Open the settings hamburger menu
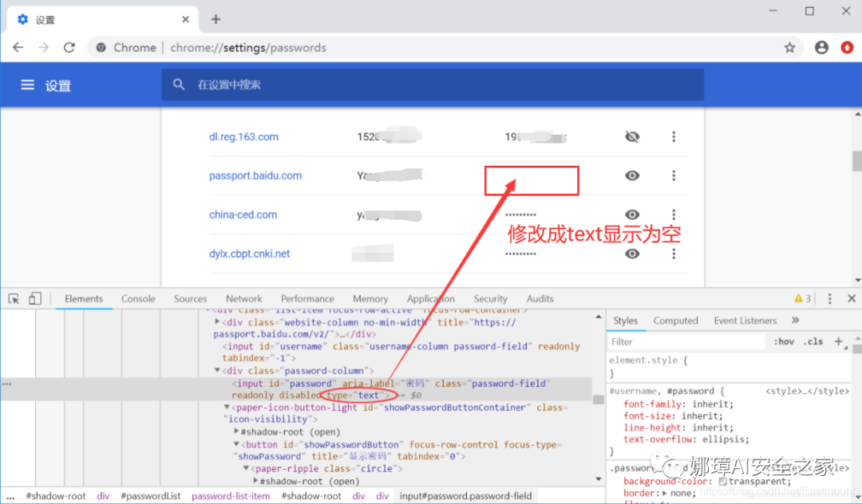The image size is (862, 504). 27,85
